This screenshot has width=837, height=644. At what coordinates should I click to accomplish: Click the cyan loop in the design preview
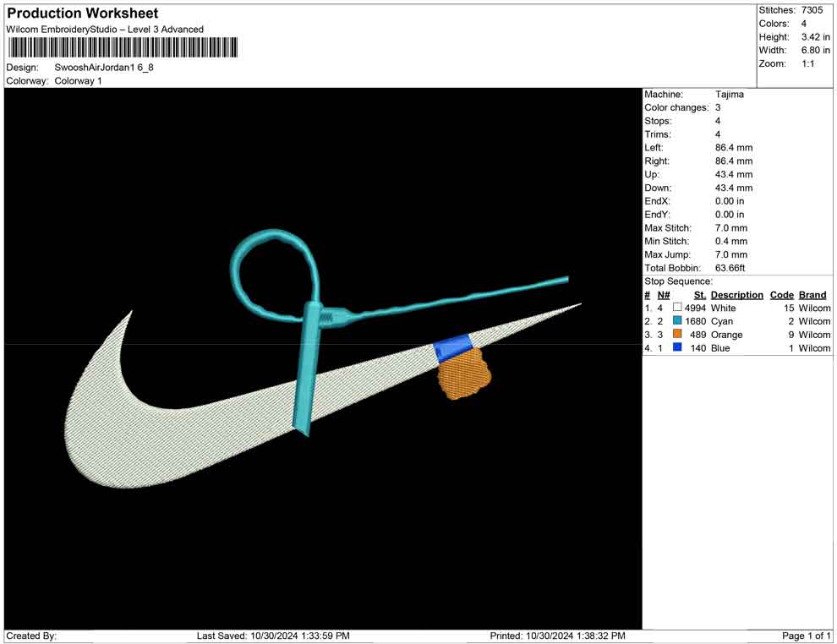[276, 234]
